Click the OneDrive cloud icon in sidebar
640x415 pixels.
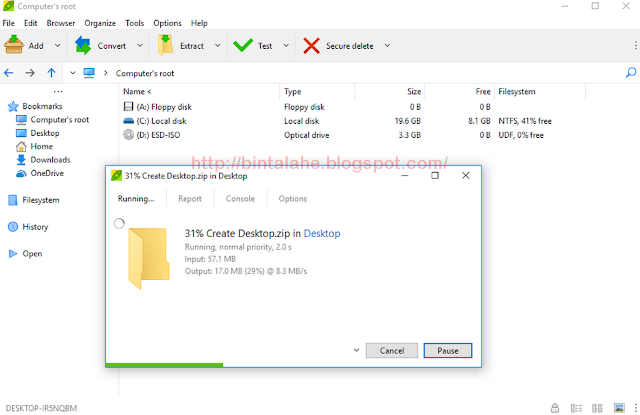pyautogui.click(x=21, y=173)
